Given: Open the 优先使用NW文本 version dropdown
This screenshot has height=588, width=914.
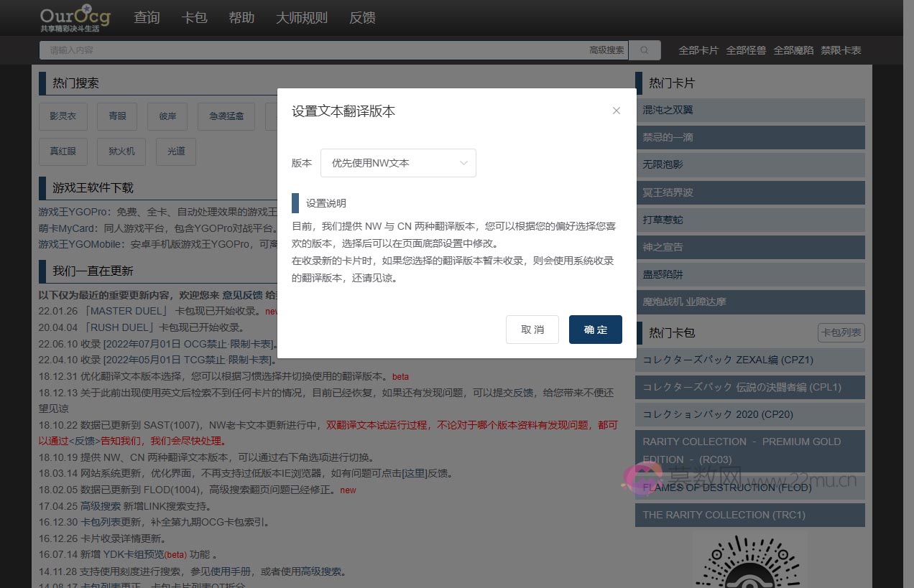Looking at the screenshot, I should point(398,163).
